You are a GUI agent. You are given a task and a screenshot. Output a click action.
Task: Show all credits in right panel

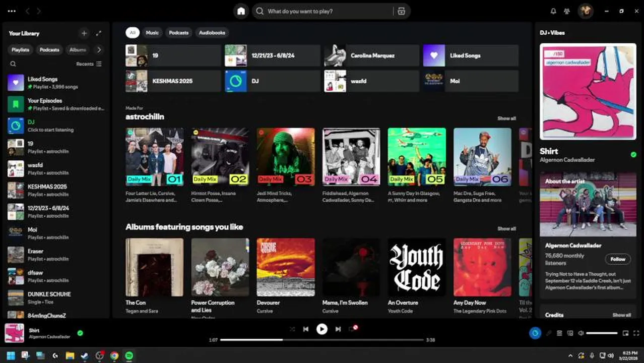(621, 315)
